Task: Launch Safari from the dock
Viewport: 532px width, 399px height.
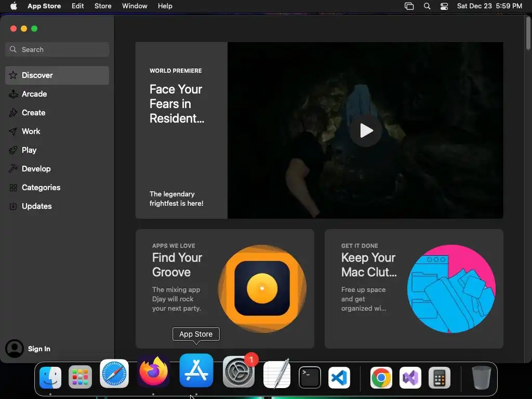Action: pos(114,374)
